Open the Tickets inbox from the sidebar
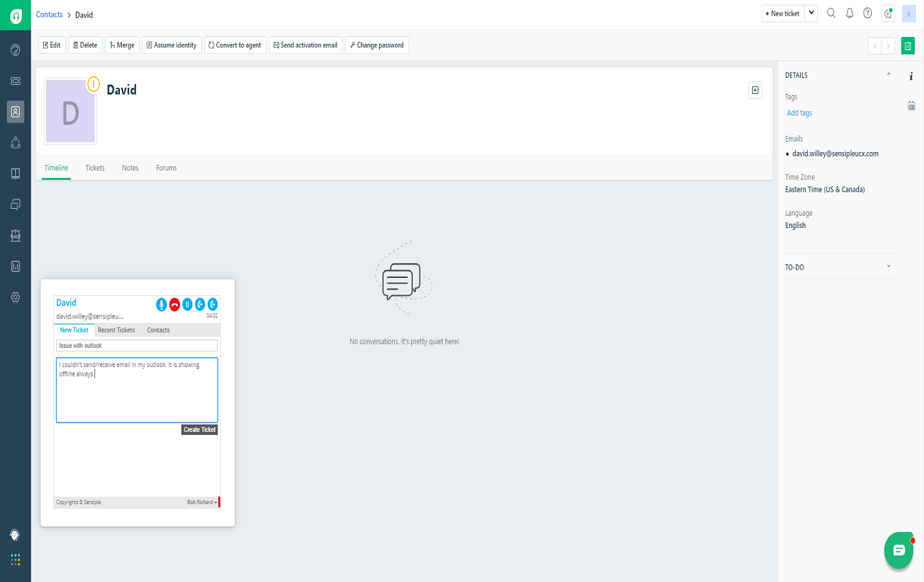 (x=15, y=80)
